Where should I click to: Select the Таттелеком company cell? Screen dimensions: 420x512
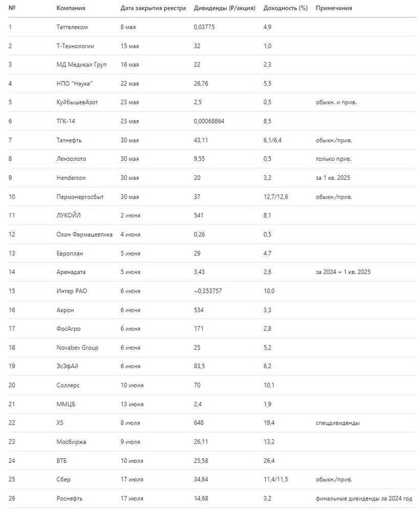(x=73, y=27)
